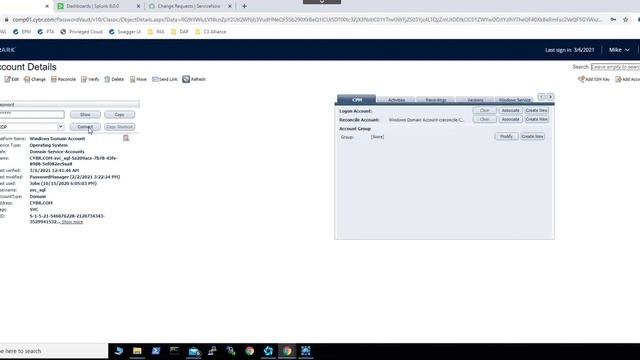Switch to the Change Requests ServiceNow tab
The height and width of the screenshot is (360, 640).
(x=189, y=6)
